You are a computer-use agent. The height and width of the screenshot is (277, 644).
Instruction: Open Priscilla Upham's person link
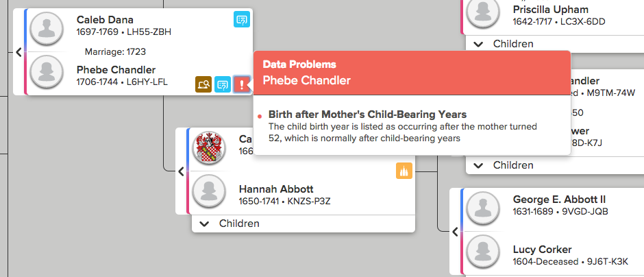click(550, 10)
